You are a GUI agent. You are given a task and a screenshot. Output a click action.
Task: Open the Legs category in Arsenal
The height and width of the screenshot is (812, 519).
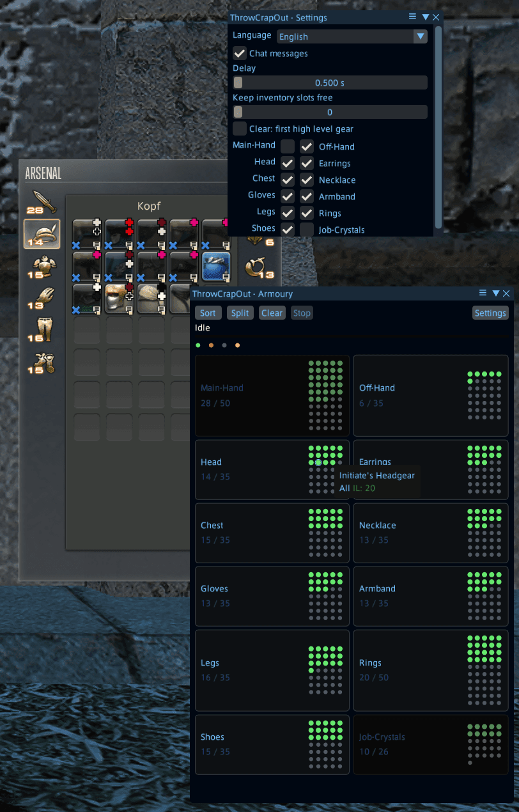click(x=42, y=330)
